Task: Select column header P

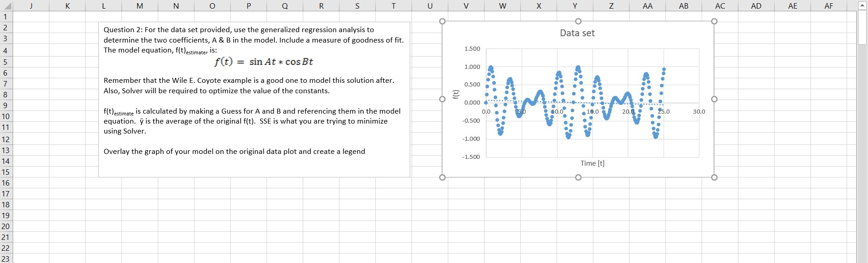Action: tap(248, 6)
